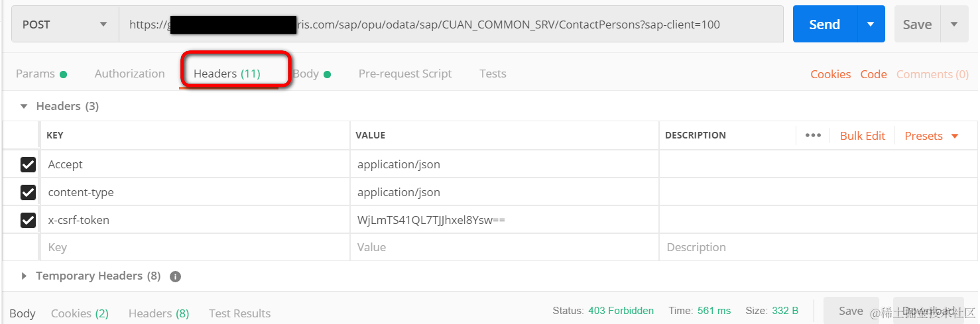Open the Presets dropdown arrow

(955, 136)
